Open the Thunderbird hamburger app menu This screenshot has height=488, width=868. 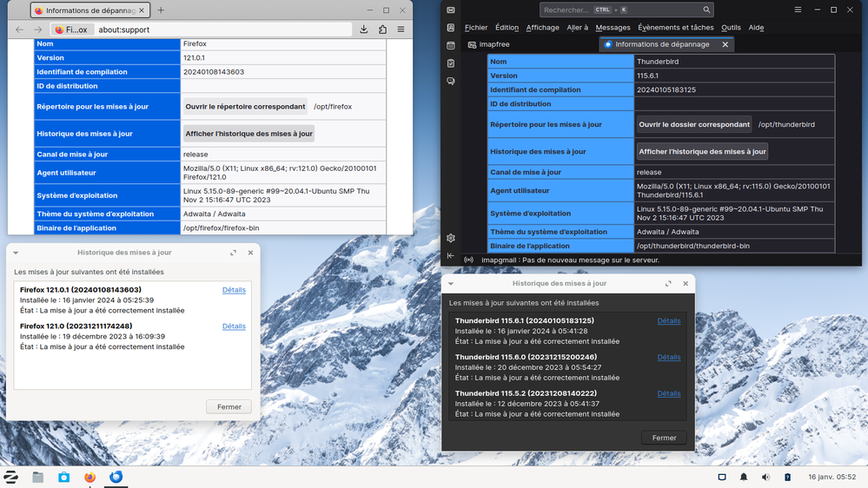click(798, 10)
